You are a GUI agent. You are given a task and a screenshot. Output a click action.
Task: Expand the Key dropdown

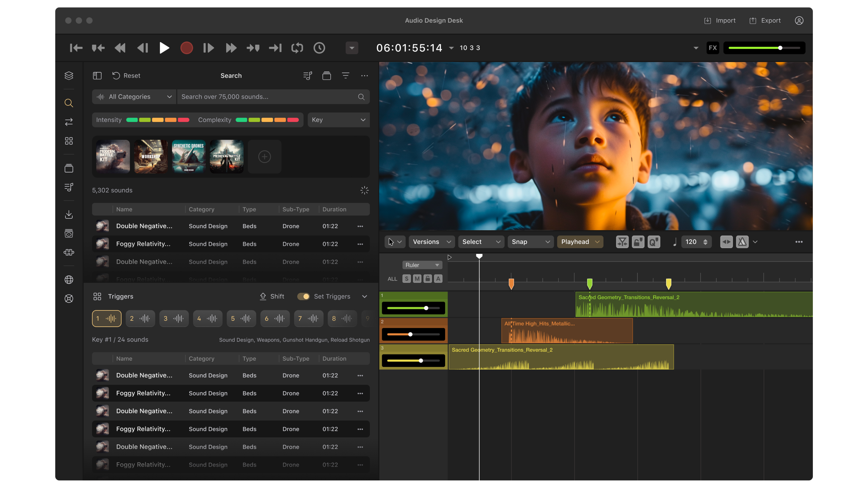338,120
